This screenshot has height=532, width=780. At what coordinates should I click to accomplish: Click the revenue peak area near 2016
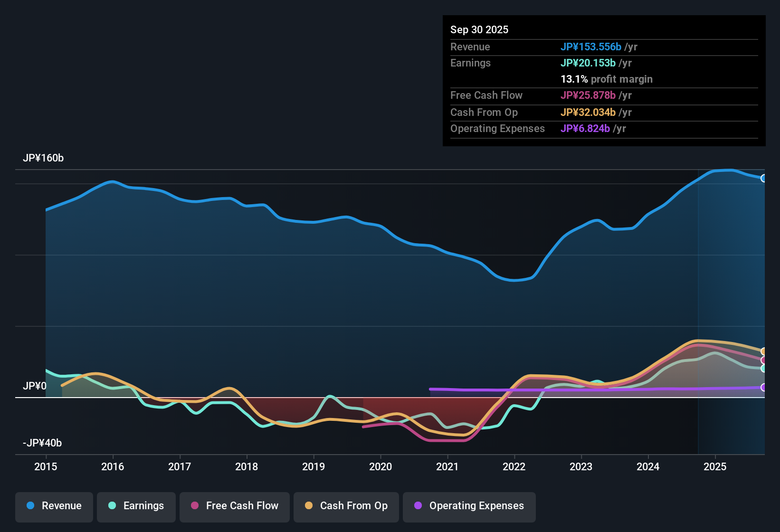click(112, 182)
